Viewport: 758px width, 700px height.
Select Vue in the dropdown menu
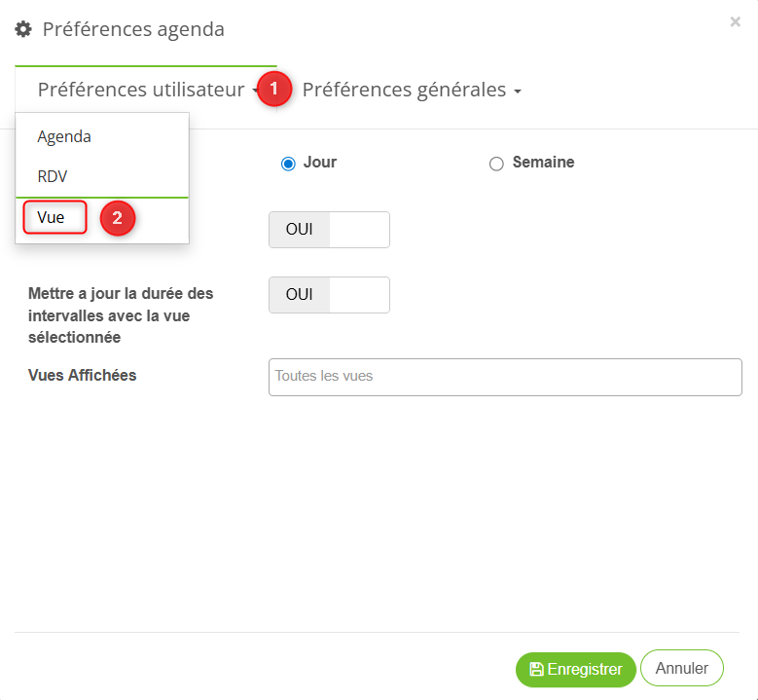[52, 217]
